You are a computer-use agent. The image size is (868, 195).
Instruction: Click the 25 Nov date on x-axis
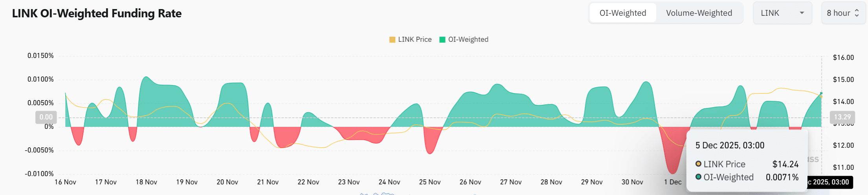click(429, 182)
